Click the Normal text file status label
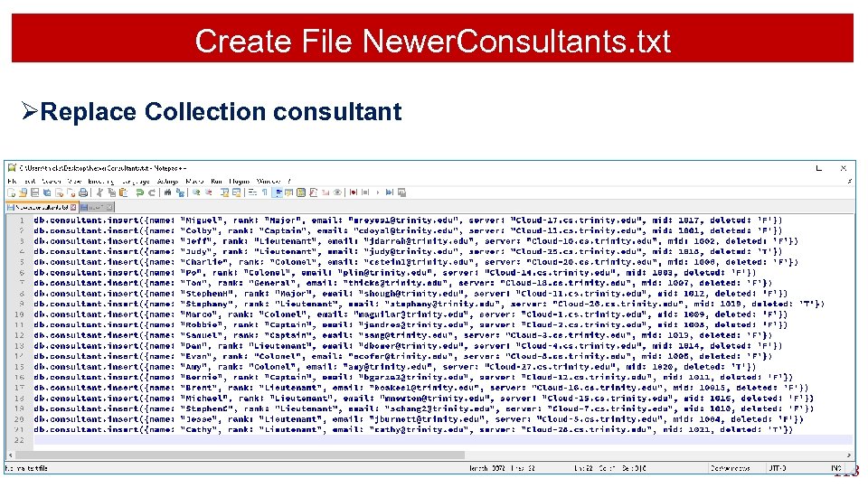Screen dimensions: 868x488 click(26, 468)
